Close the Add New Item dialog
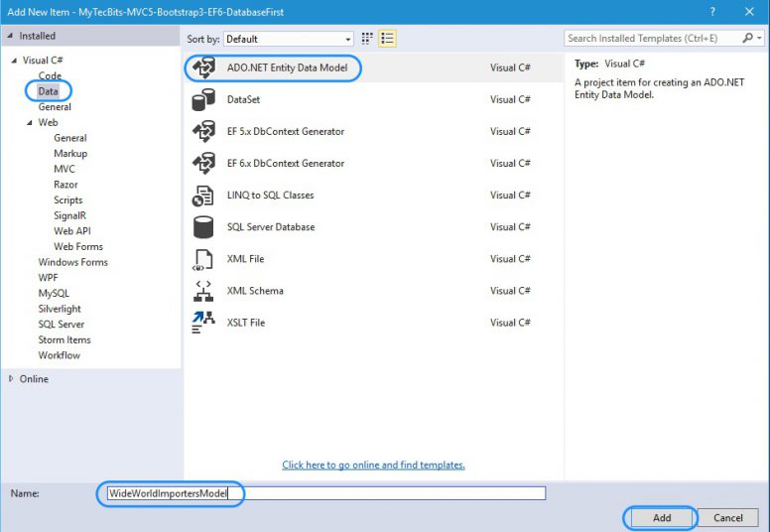Image resolution: width=770 pixels, height=532 pixels. (749, 12)
